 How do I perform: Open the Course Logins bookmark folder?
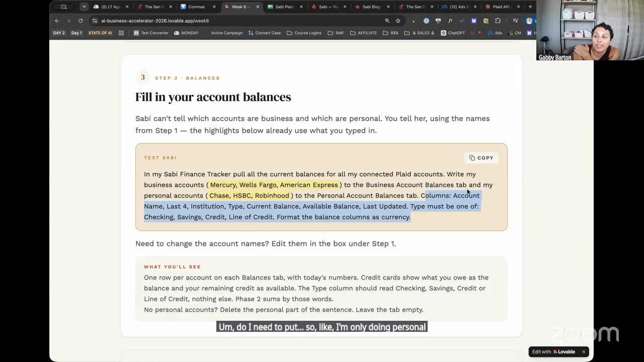(x=304, y=33)
